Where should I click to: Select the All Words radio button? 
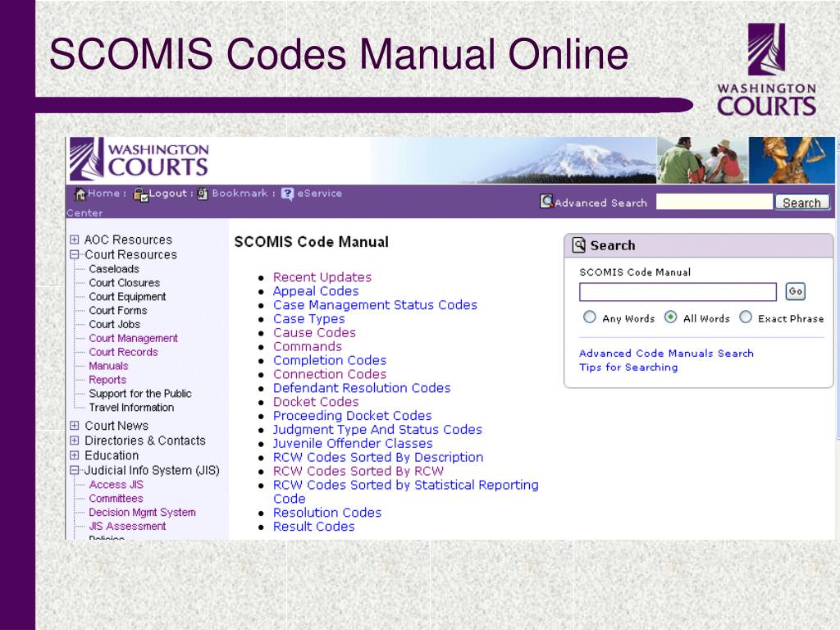click(x=671, y=317)
